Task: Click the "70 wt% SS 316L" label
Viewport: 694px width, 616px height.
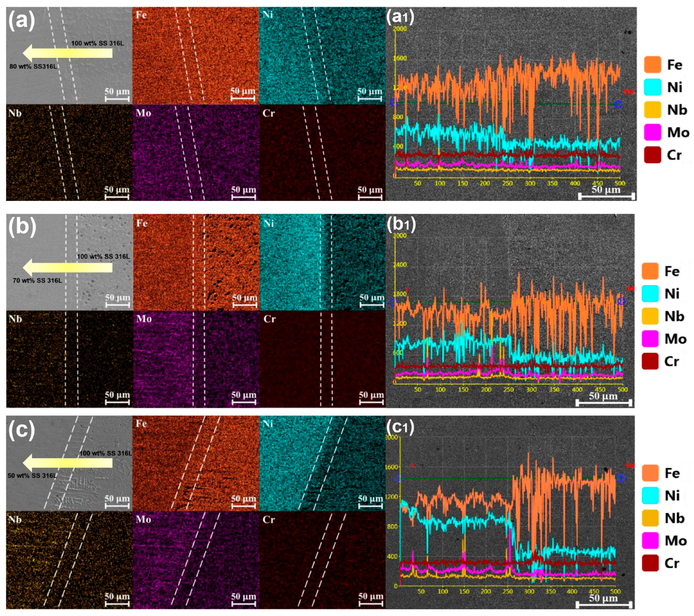Action: click(x=37, y=280)
